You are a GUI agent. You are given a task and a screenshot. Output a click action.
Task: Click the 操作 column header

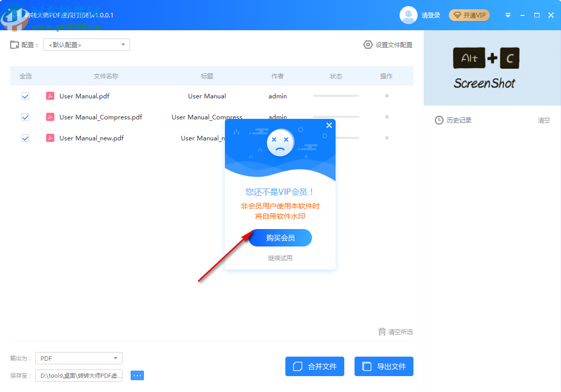coord(386,76)
